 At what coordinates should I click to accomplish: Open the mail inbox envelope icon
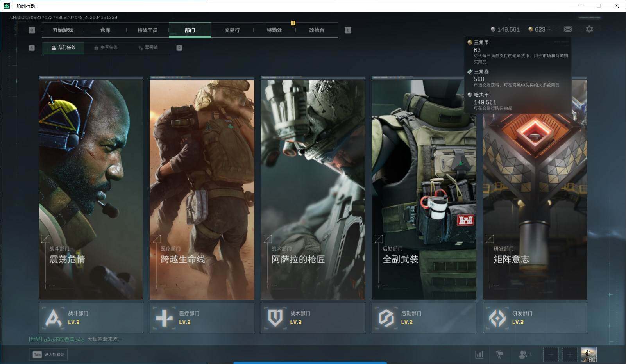tap(568, 29)
